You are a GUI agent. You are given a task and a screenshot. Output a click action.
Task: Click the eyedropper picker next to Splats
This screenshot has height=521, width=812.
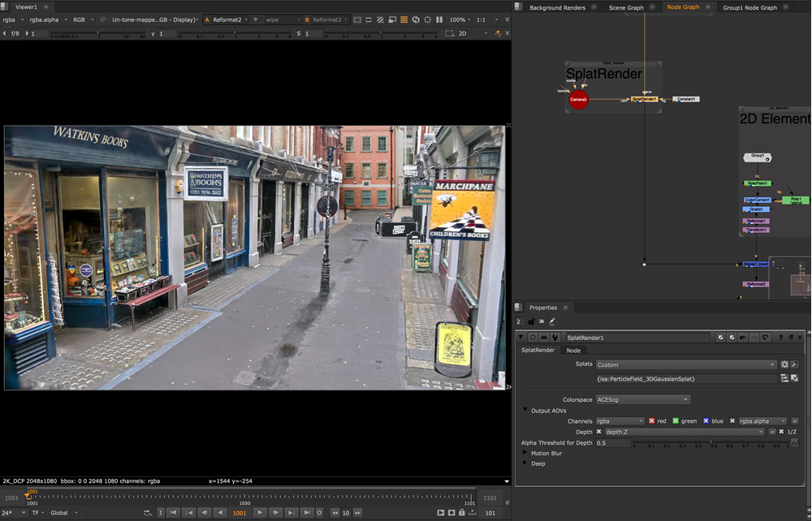point(795,365)
